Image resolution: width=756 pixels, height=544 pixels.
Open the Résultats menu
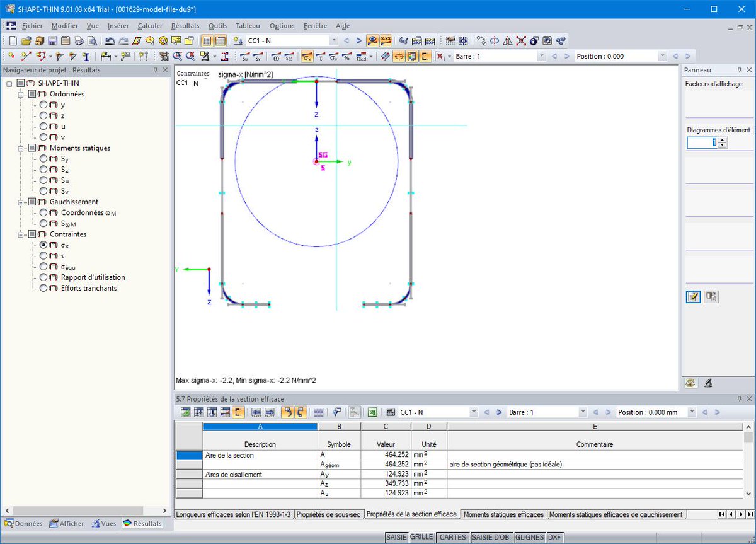[x=185, y=26]
